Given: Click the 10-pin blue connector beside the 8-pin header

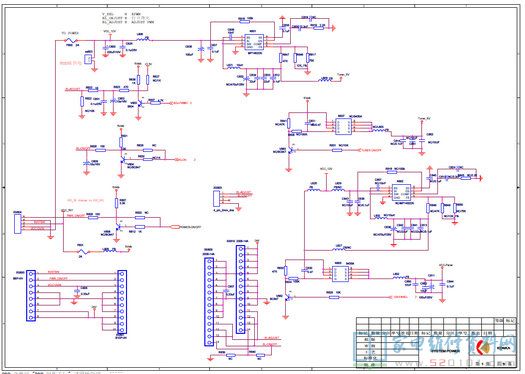Looking at the screenshot, I should (122, 302).
